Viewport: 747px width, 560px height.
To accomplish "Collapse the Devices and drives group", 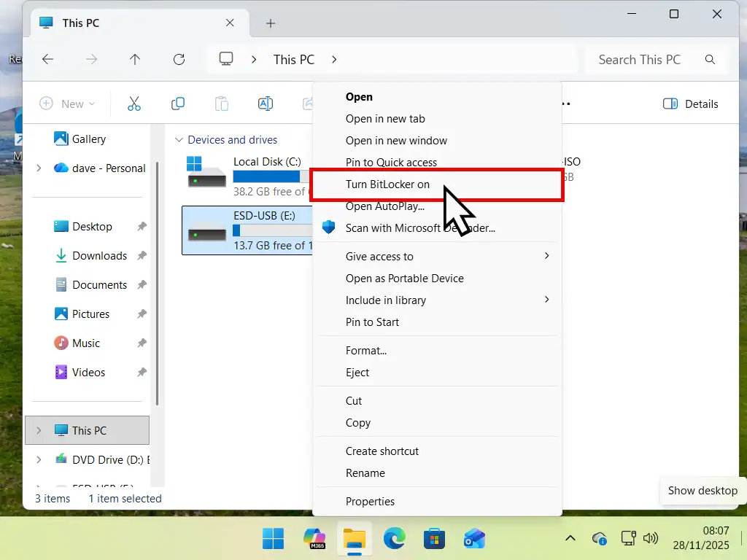I will pos(179,139).
